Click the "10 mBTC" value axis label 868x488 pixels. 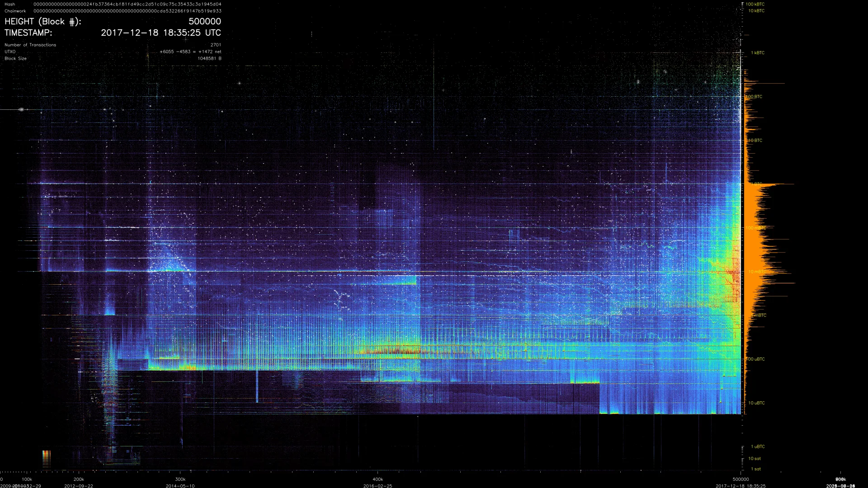click(x=756, y=272)
